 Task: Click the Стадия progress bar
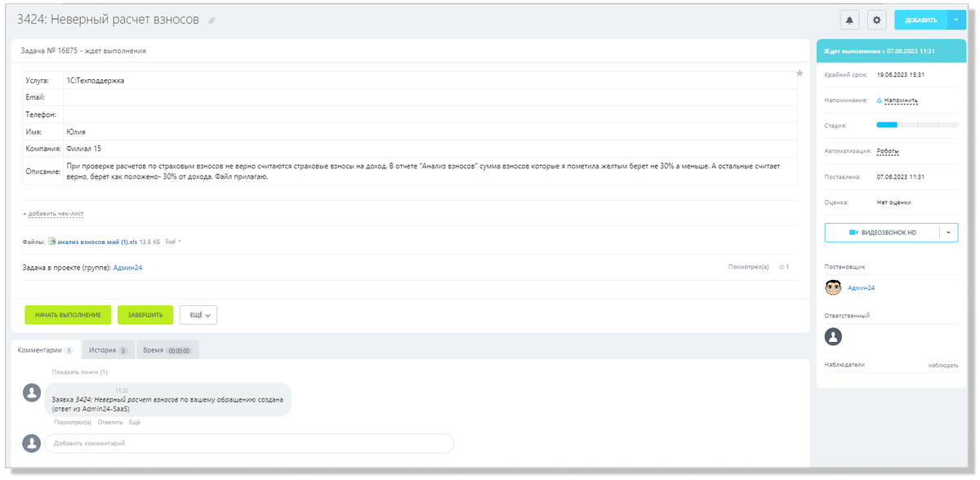coord(917,125)
